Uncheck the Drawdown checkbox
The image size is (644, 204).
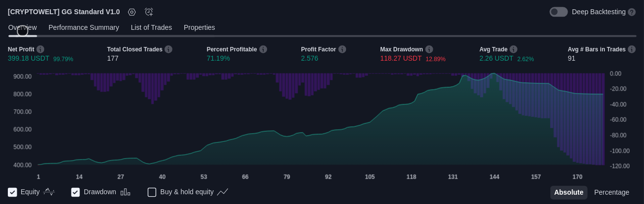click(75, 192)
